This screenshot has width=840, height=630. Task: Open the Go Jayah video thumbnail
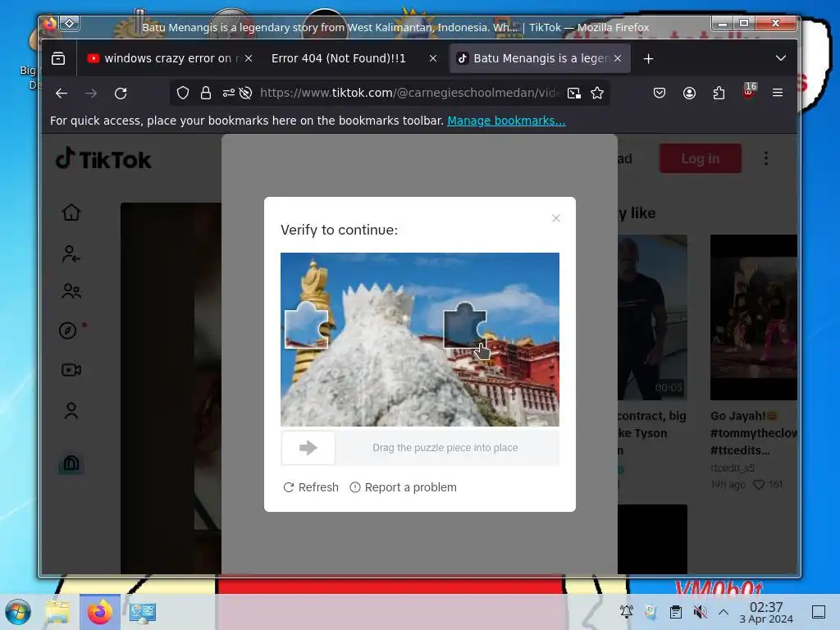pos(754,317)
